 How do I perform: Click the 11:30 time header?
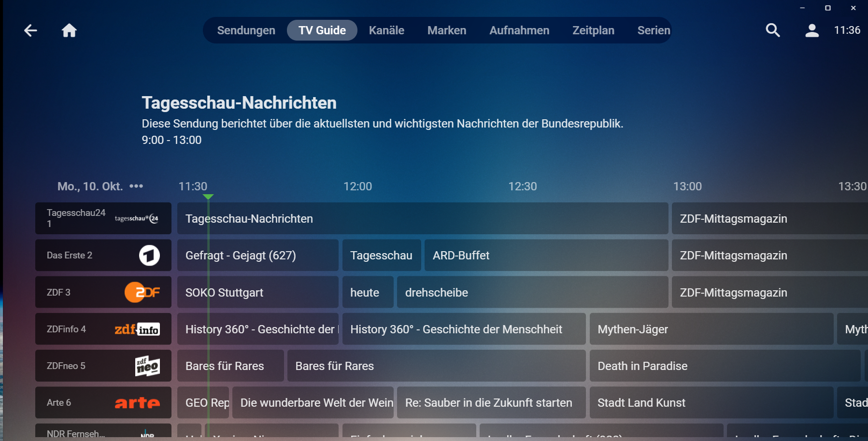(193, 186)
